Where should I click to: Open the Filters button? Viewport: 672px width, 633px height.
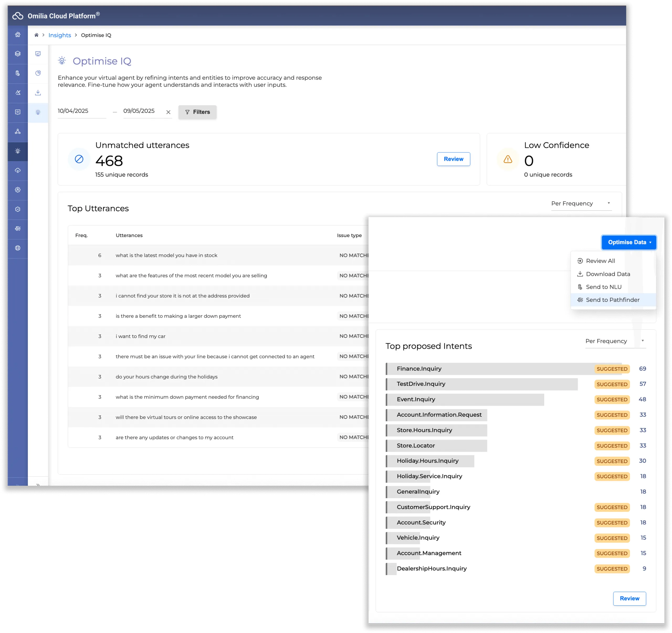click(x=197, y=112)
